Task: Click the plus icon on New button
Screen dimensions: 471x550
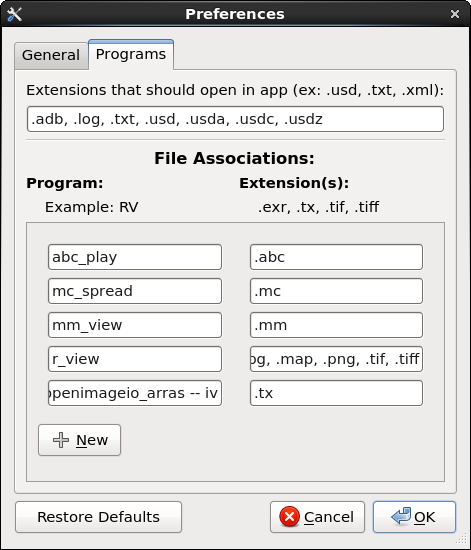Action: tap(61, 440)
